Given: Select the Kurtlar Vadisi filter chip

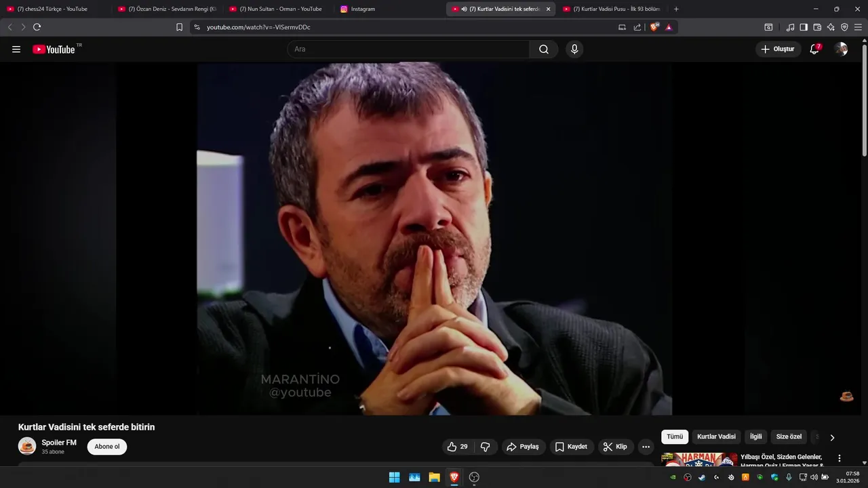Looking at the screenshot, I should tap(716, 437).
